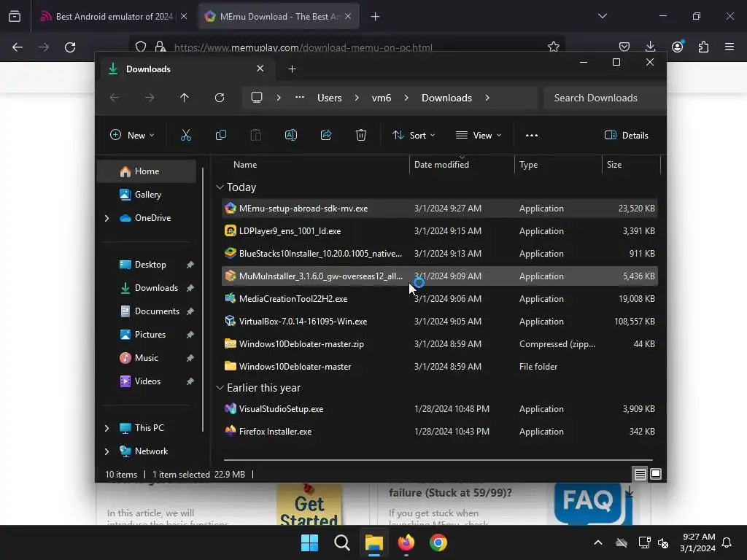
Task: Switch to details list view icon in status bar
Action: click(x=640, y=474)
